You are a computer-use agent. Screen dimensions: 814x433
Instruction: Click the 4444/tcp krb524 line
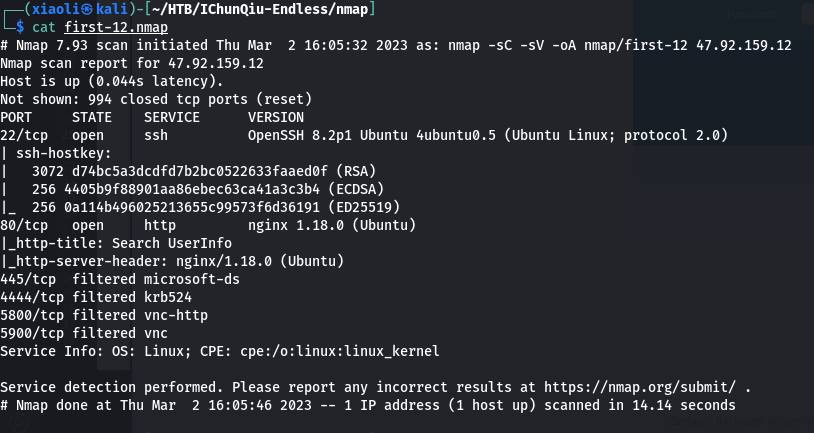click(x=96, y=297)
